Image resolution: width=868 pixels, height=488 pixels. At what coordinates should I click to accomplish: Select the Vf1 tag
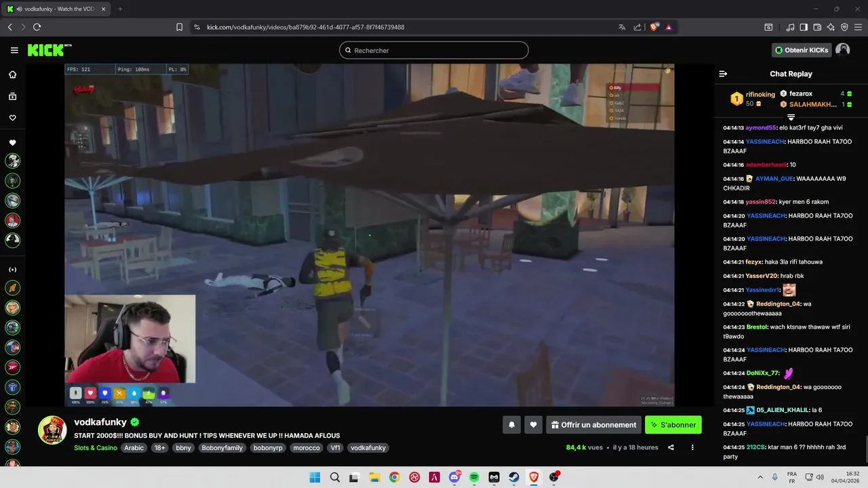click(335, 448)
